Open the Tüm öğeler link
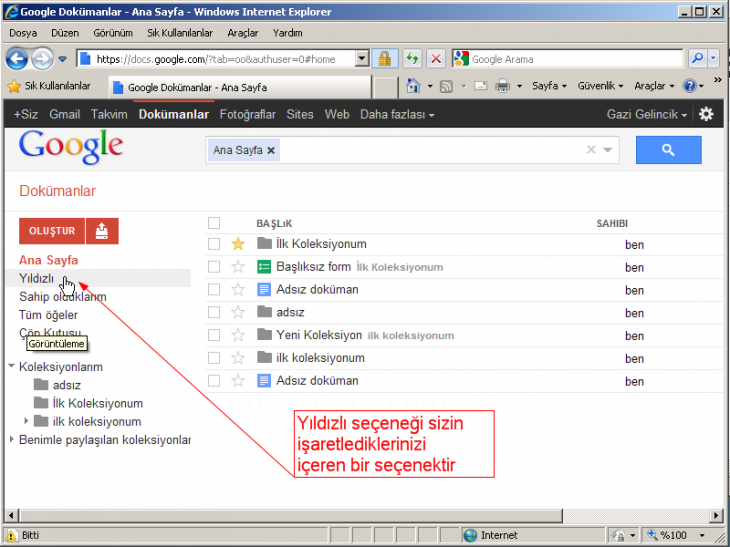This screenshot has width=730, height=547. [48, 315]
